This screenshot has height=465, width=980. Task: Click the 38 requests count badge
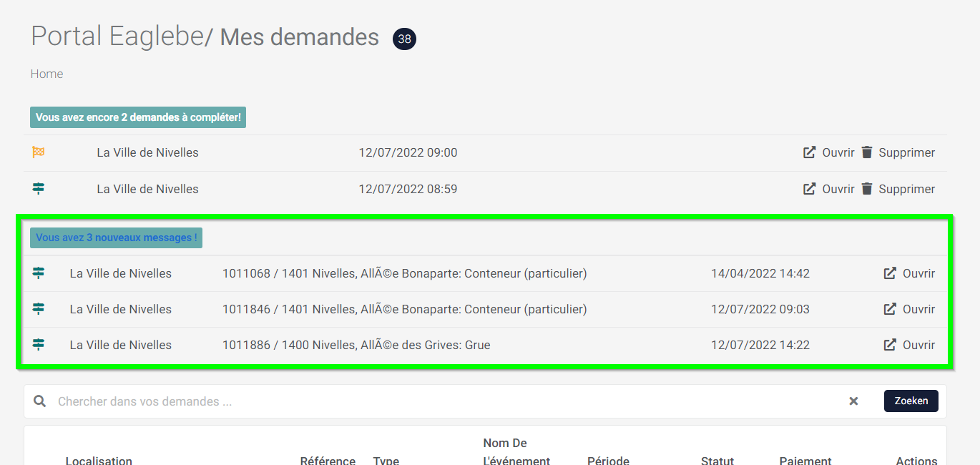pyautogui.click(x=404, y=39)
